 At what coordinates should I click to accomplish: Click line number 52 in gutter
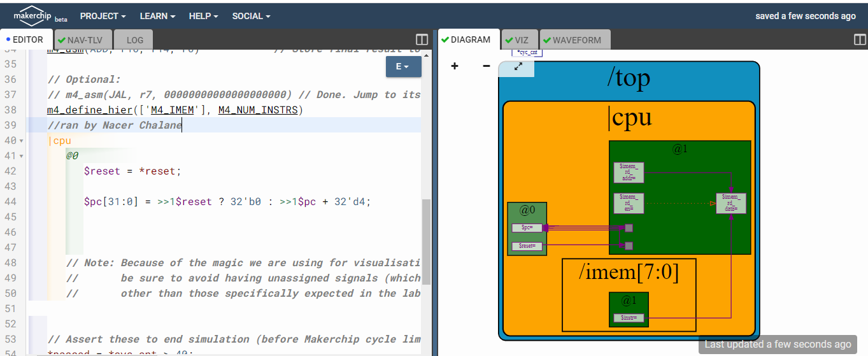coord(10,324)
